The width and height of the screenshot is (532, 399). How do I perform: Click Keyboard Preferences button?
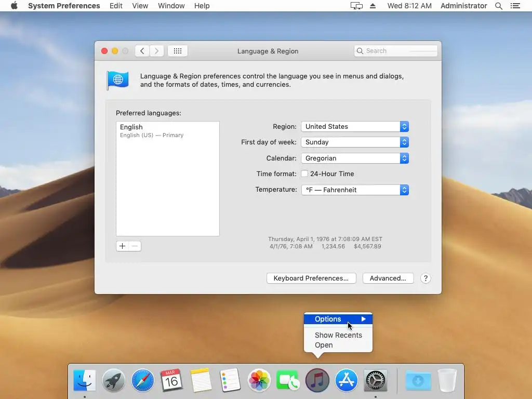(x=311, y=278)
